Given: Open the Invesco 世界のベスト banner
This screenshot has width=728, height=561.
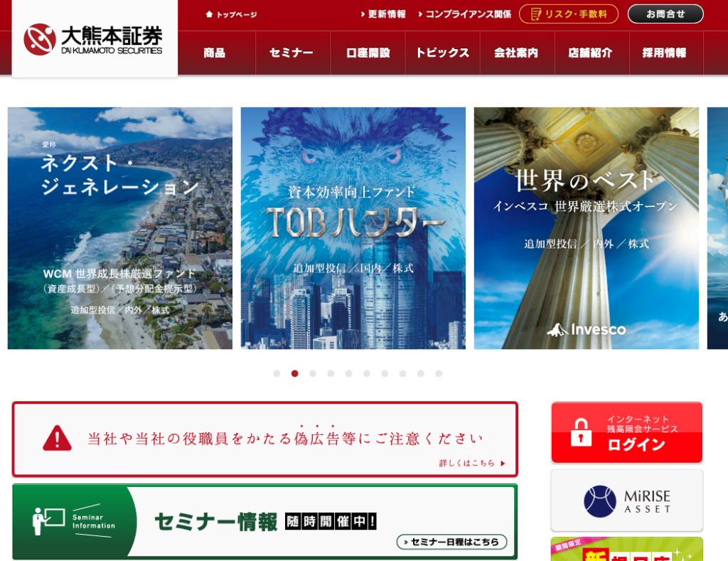Looking at the screenshot, I should (586, 228).
